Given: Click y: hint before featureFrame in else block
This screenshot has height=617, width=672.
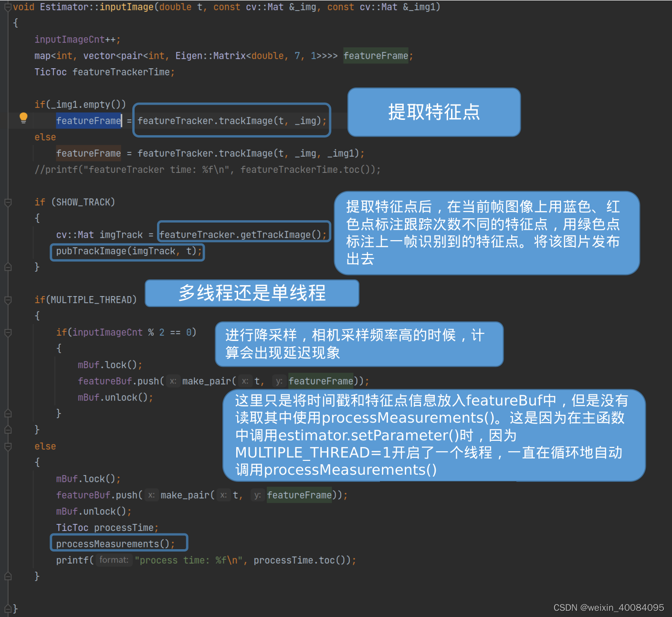Looking at the screenshot, I should point(257,495).
